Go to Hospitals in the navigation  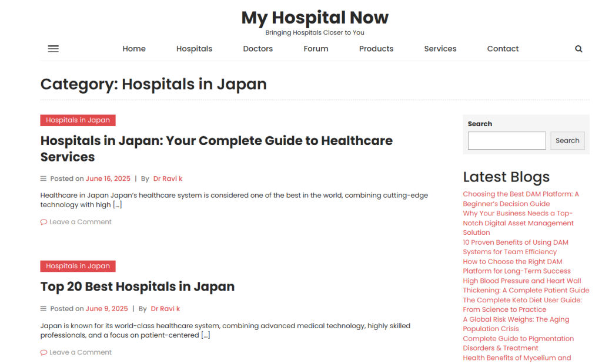tap(194, 49)
